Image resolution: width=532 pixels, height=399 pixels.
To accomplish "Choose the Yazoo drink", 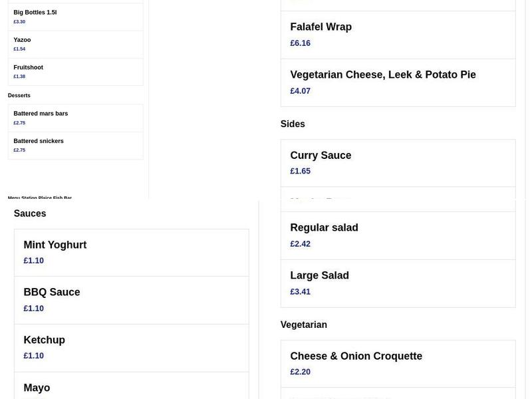I will (22, 39).
